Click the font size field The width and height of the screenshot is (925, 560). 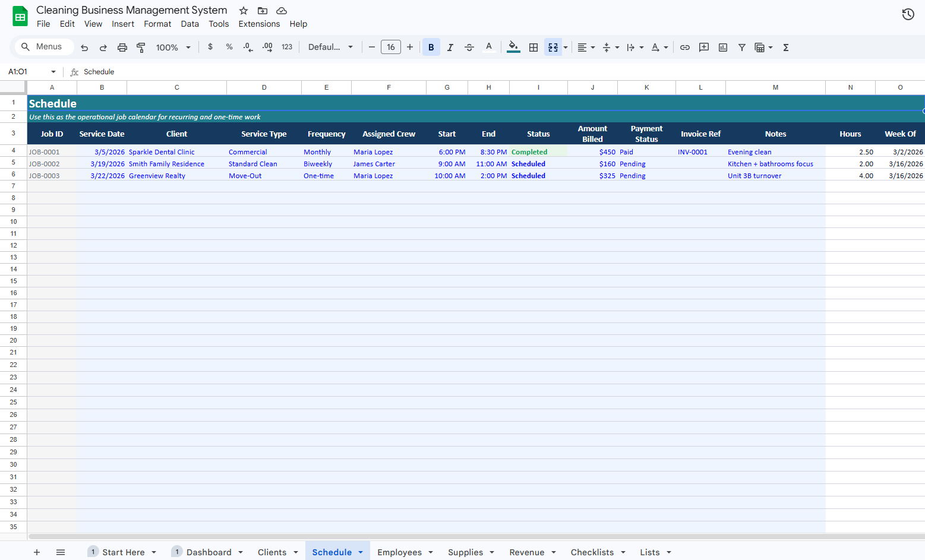(391, 47)
